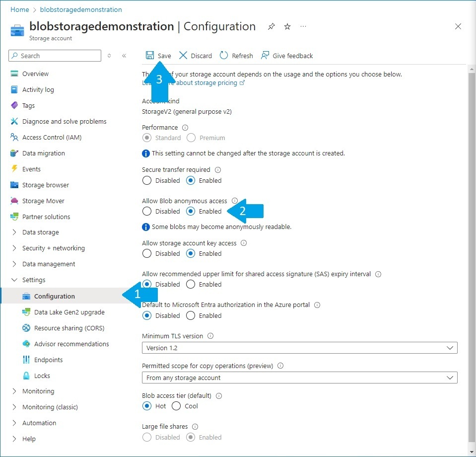Enable Default to Microsoft Entra authorization

(x=191, y=315)
